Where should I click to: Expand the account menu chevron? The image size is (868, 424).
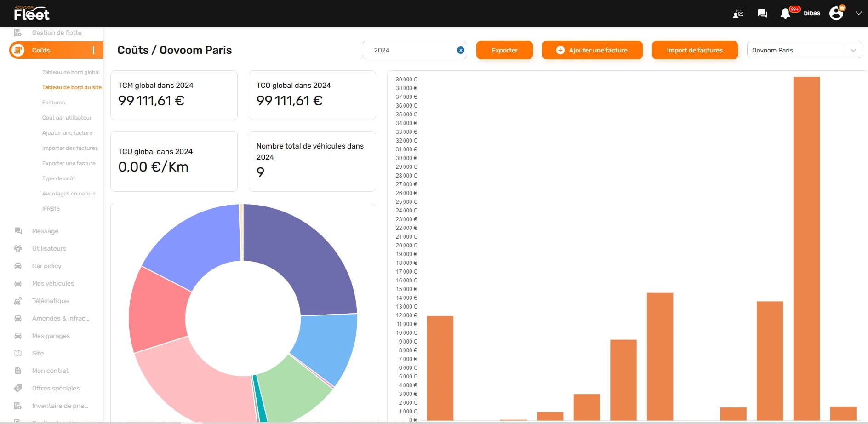(x=858, y=13)
